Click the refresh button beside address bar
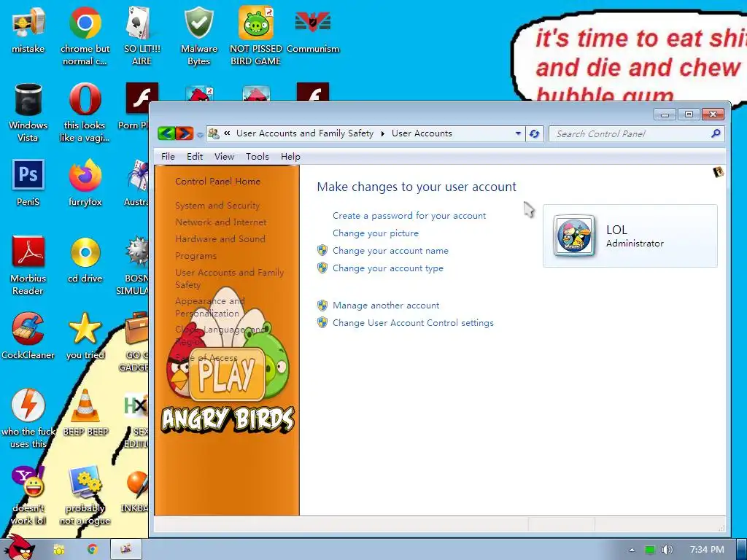The height and width of the screenshot is (560, 747). (x=535, y=134)
